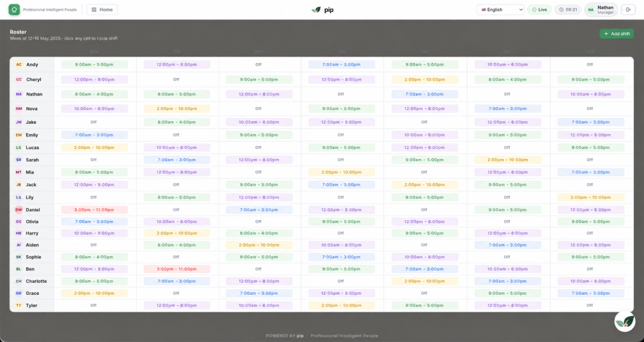Click Daniel's DW avatar
The width and height of the screenshot is (644, 342).
(19, 210)
